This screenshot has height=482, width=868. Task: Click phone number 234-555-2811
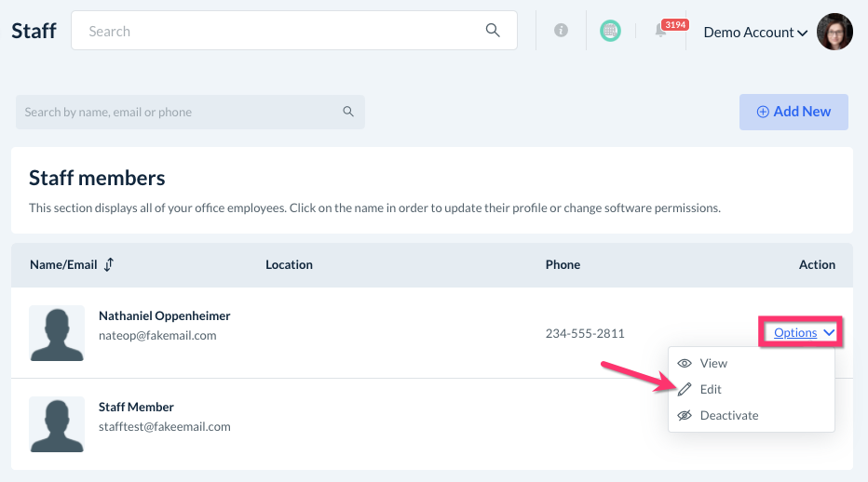point(585,333)
